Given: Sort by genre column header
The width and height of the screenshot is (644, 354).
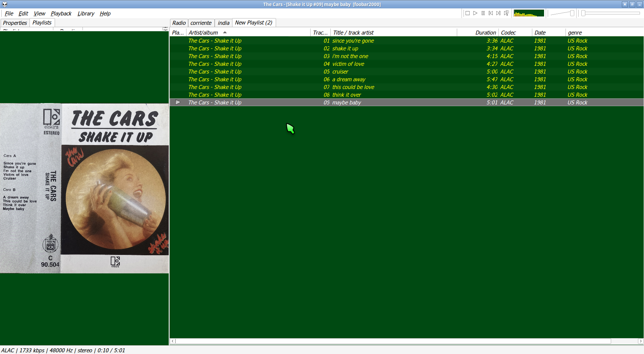Looking at the screenshot, I should 604,33.
